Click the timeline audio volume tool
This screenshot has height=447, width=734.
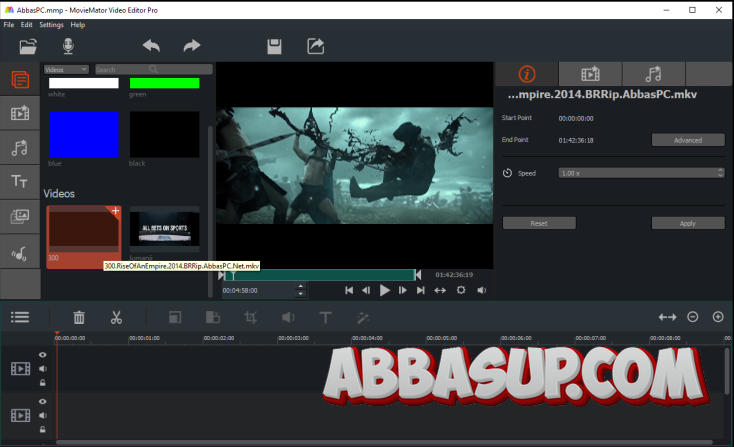point(288,317)
